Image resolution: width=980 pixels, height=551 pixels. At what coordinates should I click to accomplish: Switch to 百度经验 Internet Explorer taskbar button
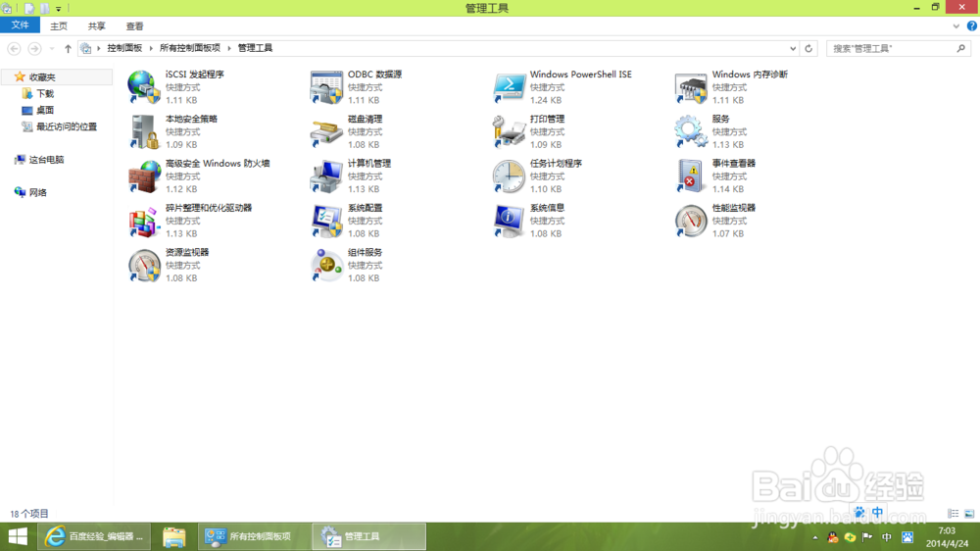pos(94,536)
